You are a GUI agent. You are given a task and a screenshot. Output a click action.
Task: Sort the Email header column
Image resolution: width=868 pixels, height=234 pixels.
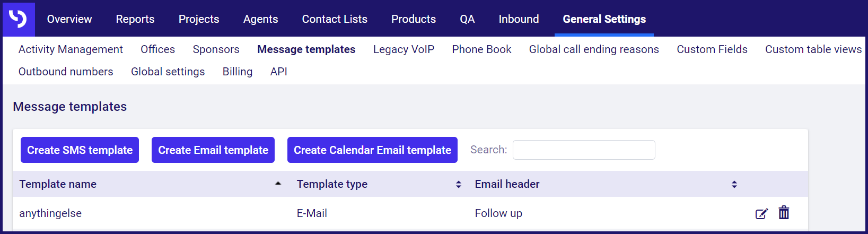point(734,184)
